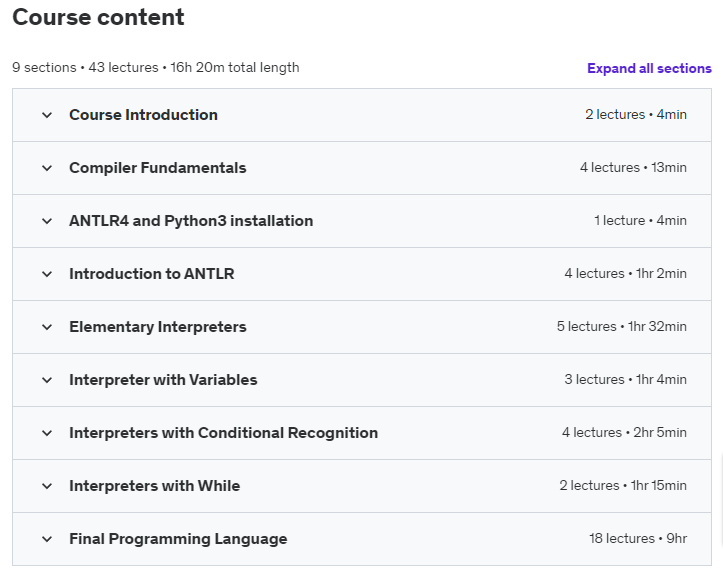
Task: Select the Interpreter with Variables title
Action: point(163,380)
